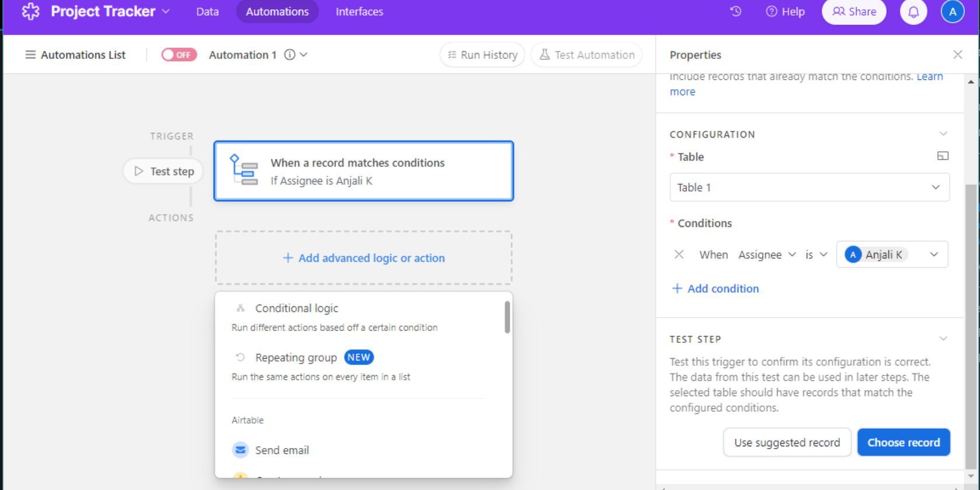Click the Conditional logic branch icon
980x490 pixels.
[x=240, y=308]
